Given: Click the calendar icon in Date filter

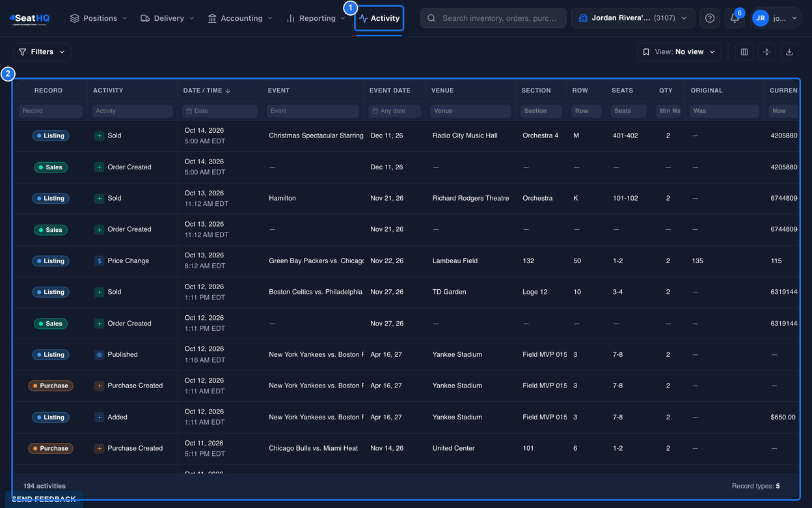Looking at the screenshot, I should coord(188,111).
